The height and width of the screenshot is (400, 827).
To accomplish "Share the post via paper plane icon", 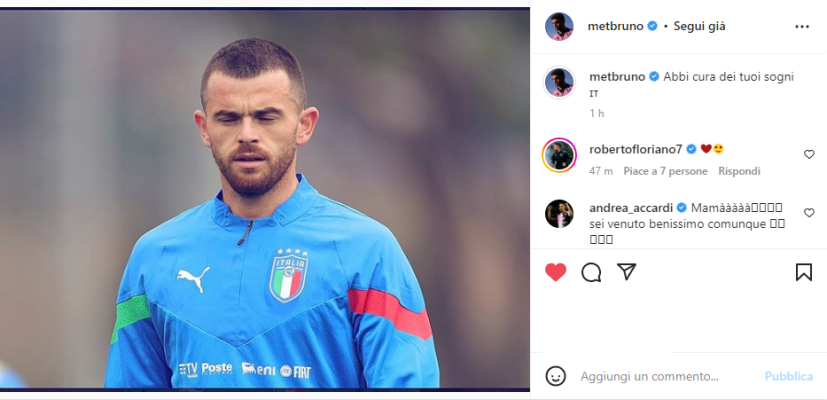I will (x=627, y=272).
